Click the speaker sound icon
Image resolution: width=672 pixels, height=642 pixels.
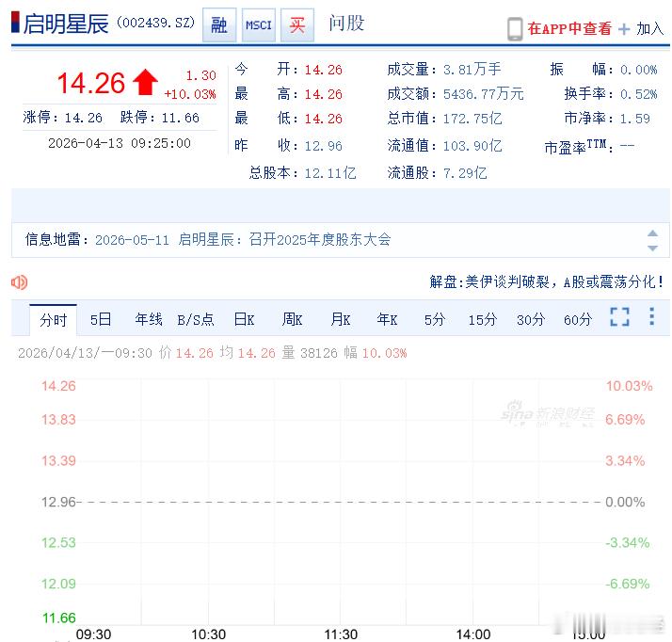(19, 282)
